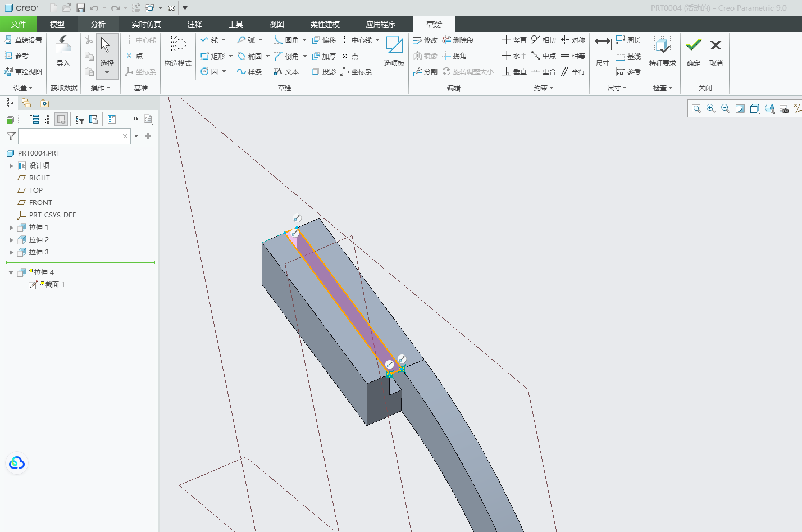The height and width of the screenshot is (532, 802).
Task: Open the 约束 group dropdown
Action: [x=544, y=88]
